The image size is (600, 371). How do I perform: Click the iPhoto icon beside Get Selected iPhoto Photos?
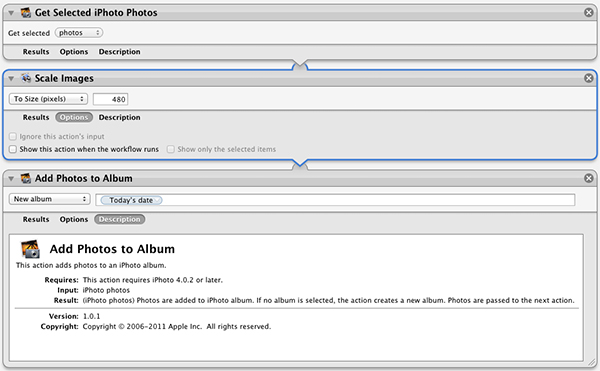coord(26,13)
